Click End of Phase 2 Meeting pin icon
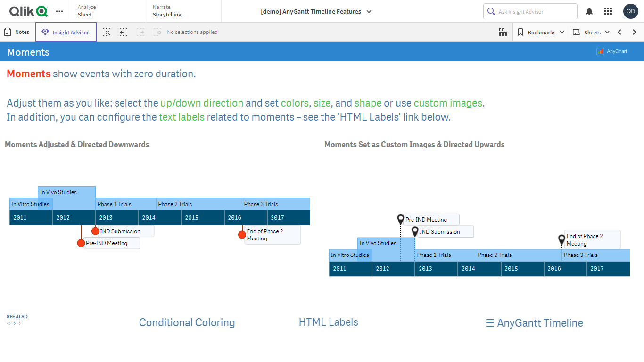This screenshot has height=362, width=644. point(561,239)
